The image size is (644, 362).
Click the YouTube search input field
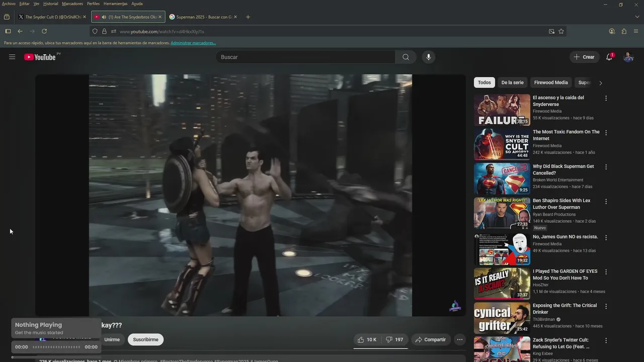click(306, 57)
